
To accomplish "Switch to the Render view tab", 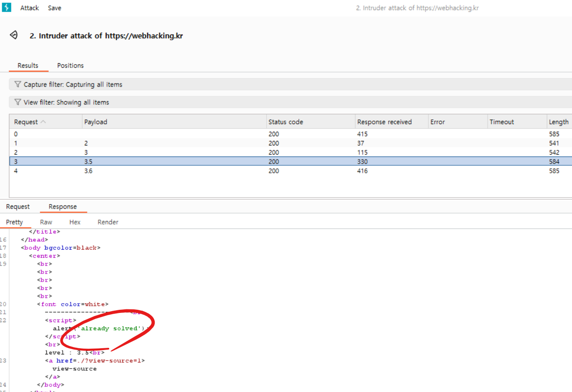I will [x=108, y=222].
